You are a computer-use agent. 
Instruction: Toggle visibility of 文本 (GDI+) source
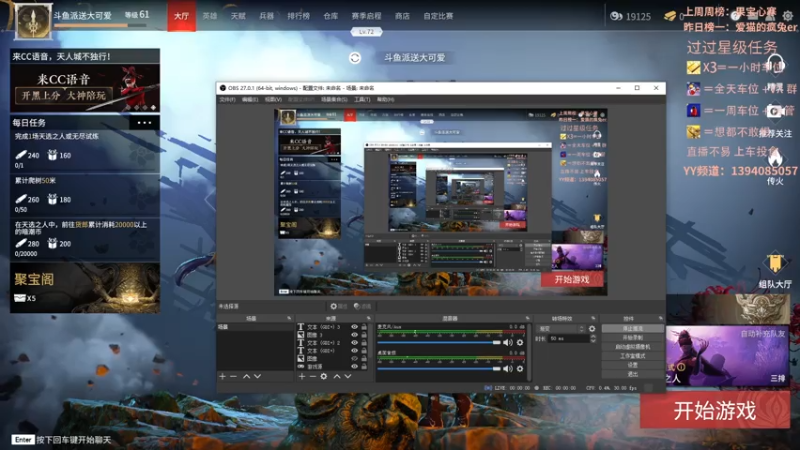pyautogui.click(x=355, y=351)
